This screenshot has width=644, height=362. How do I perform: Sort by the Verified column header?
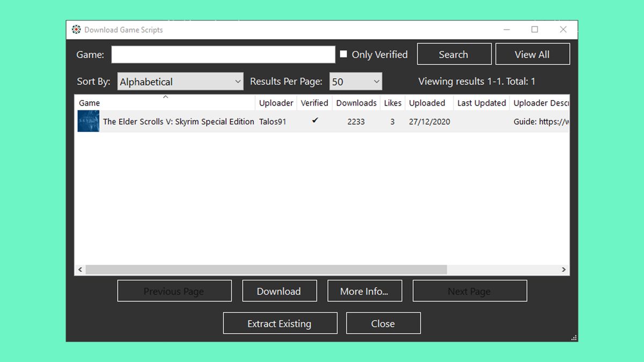click(314, 103)
